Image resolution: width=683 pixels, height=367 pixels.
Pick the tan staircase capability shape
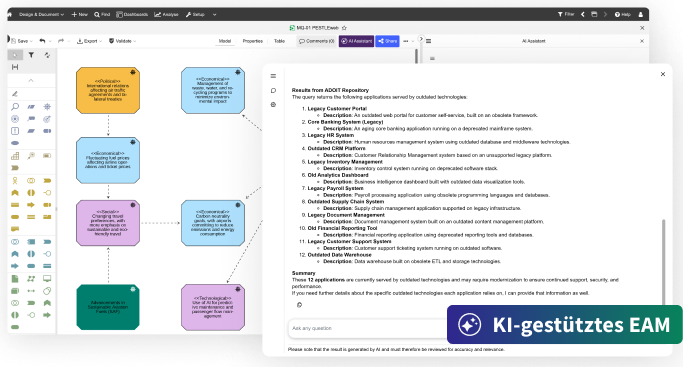[x=15, y=155]
